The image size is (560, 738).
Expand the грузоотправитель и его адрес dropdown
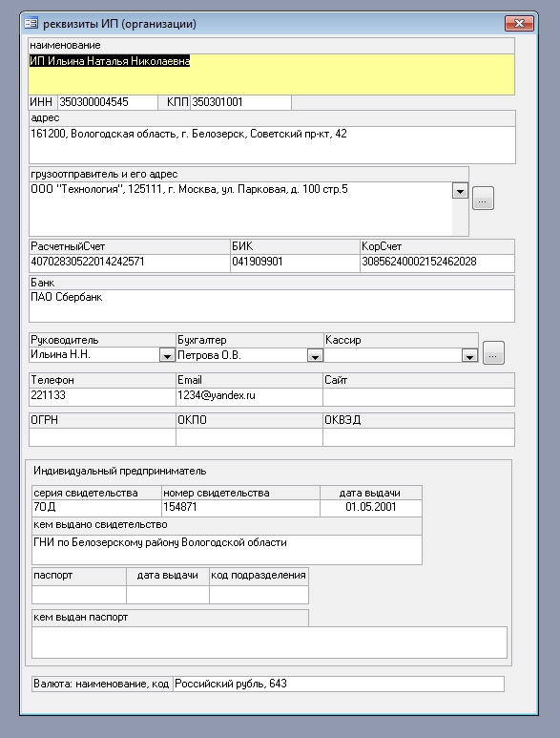[460, 191]
